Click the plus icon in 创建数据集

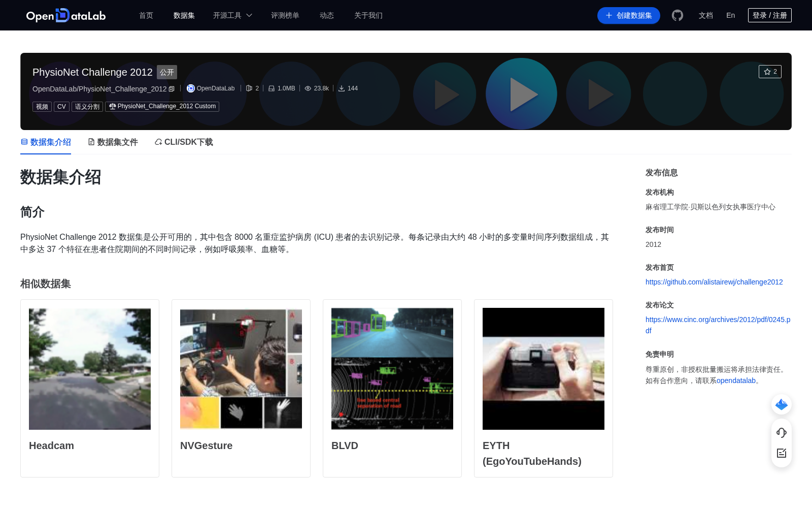point(609,15)
